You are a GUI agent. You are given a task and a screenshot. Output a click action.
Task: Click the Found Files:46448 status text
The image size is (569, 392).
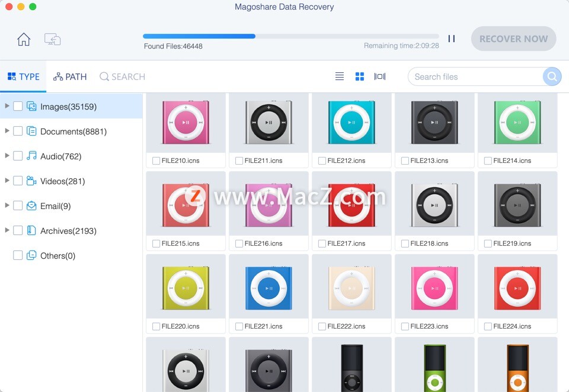click(x=173, y=46)
